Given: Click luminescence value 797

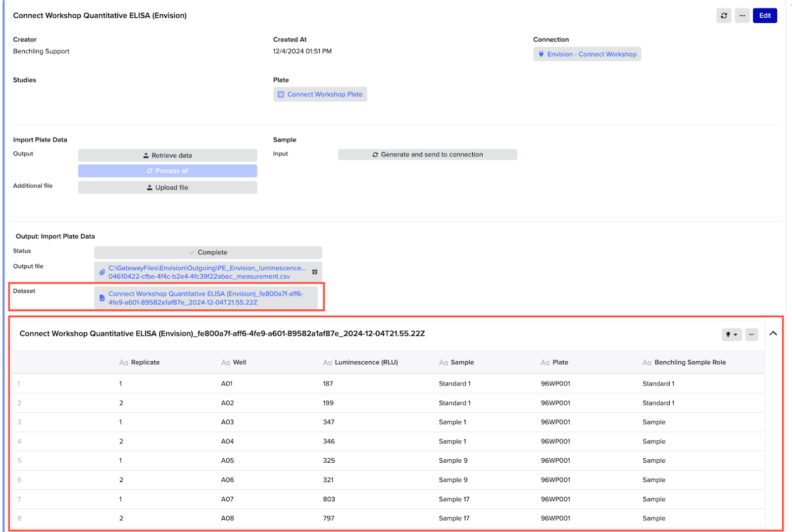Looking at the screenshot, I should click(x=329, y=518).
